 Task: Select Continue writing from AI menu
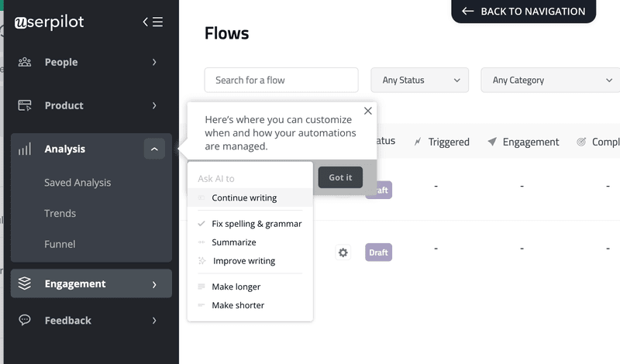[x=244, y=197]
